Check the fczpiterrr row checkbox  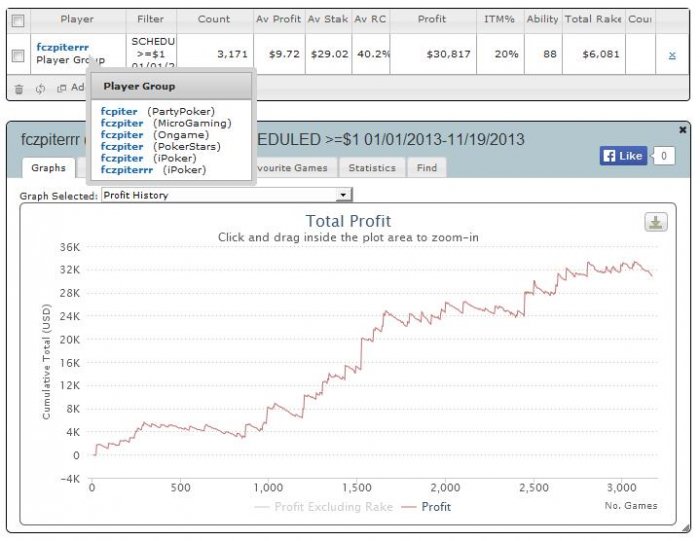[x=18, y=55]
